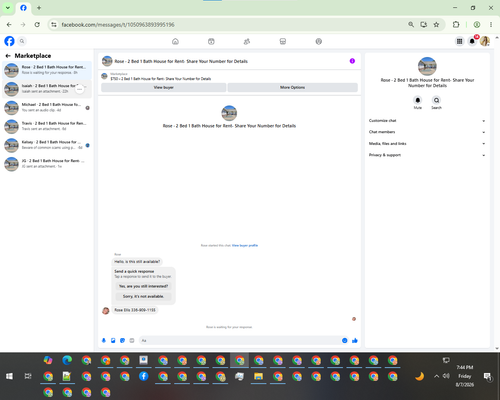
Task: Expand Media, files and links section
Action: click(x=427, y=144)
